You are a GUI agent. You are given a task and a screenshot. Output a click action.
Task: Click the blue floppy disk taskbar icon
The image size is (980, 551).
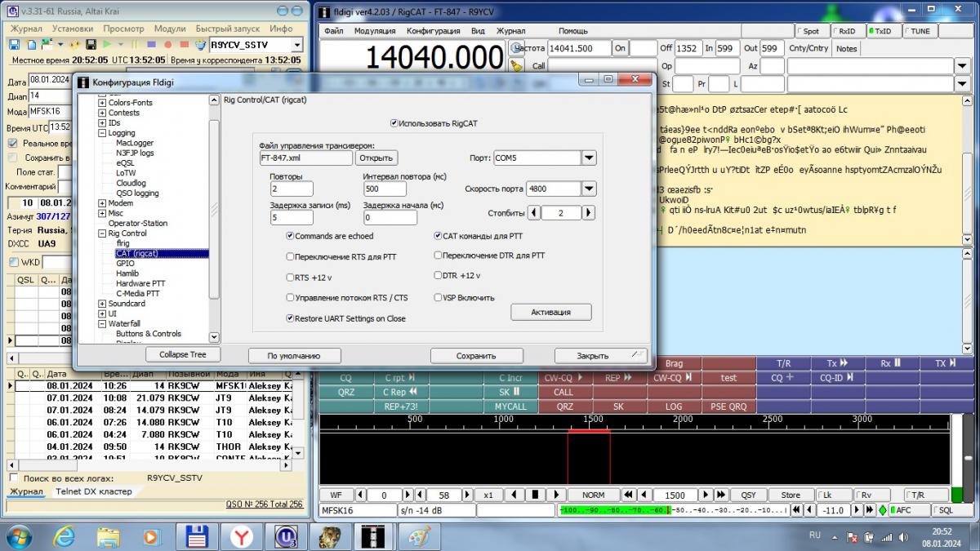[x=196, y=536]
